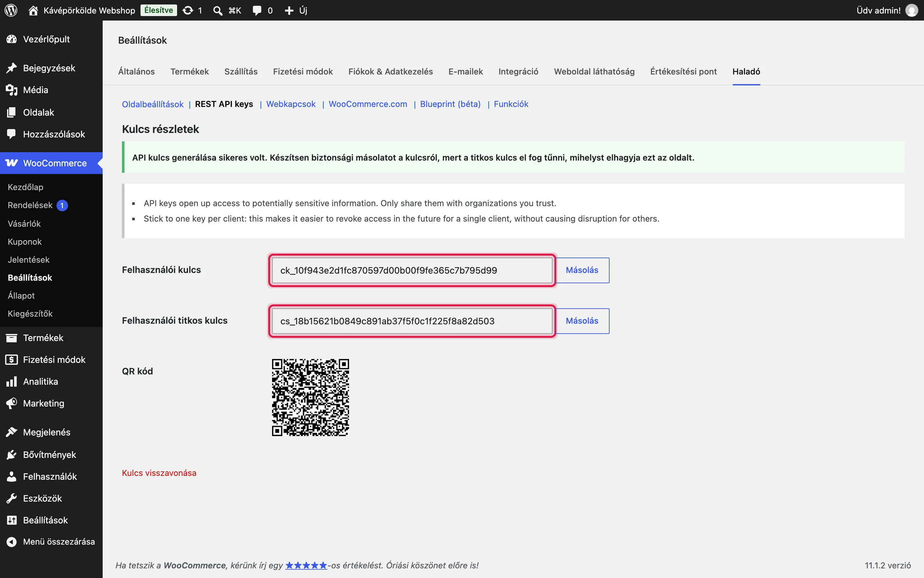Go to the Integráció tab

point(518,72)
